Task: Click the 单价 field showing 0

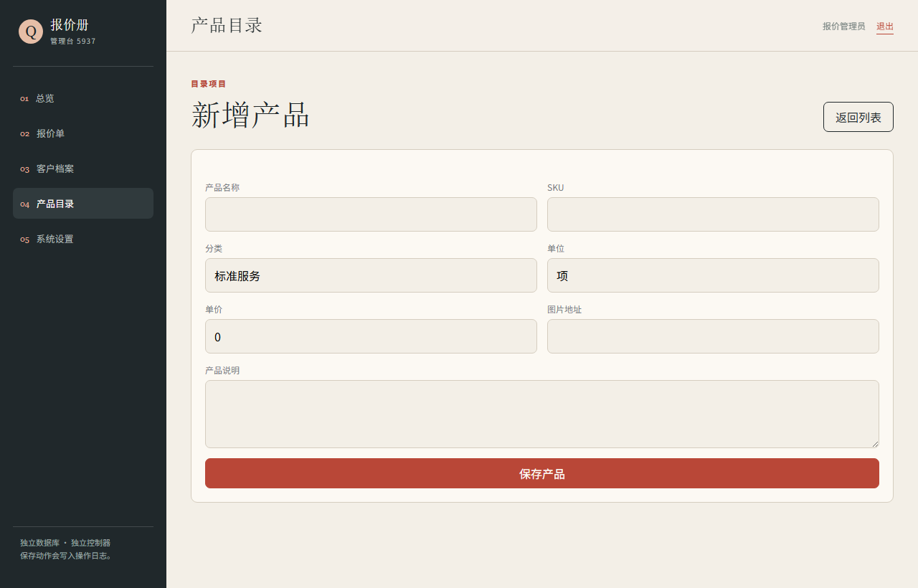Action: click(x=371, y=336)
